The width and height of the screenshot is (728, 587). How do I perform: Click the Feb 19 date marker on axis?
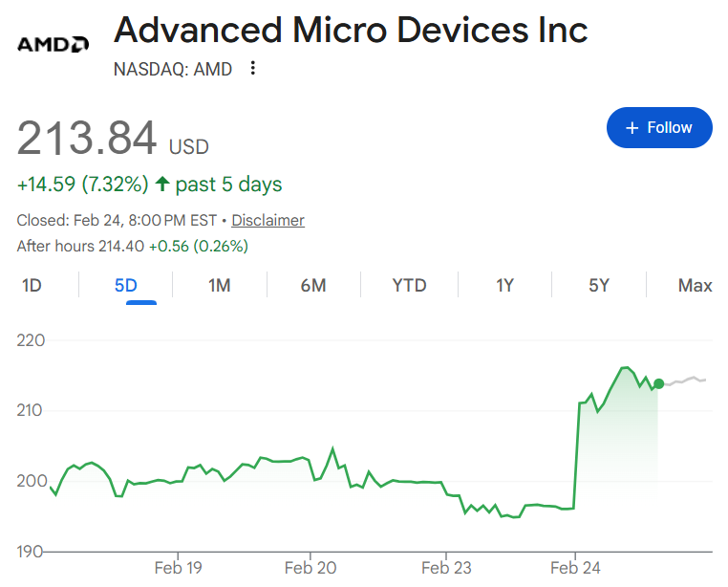point(179,568)
